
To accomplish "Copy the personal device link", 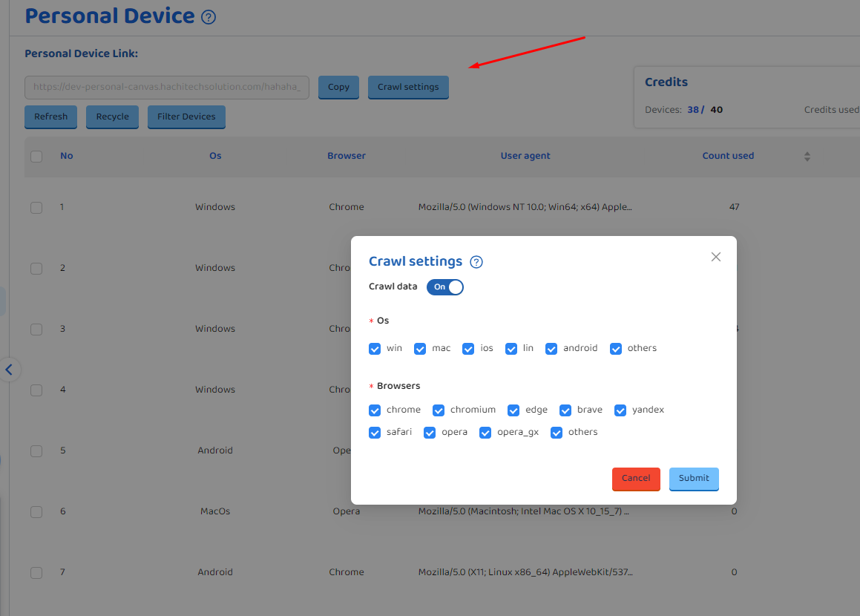I will click(338, 87).
